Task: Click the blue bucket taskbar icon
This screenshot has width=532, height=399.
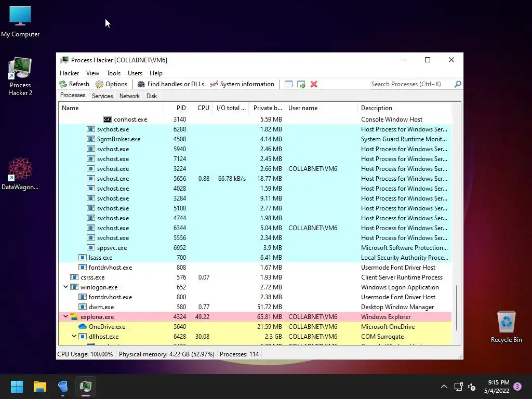Action: pos(63,387)
